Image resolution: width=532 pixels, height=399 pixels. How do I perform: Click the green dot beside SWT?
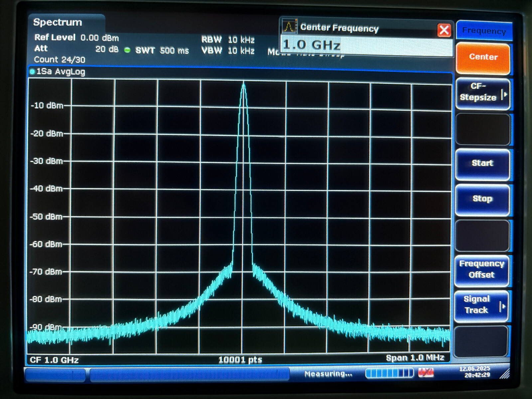coord(127,50)
